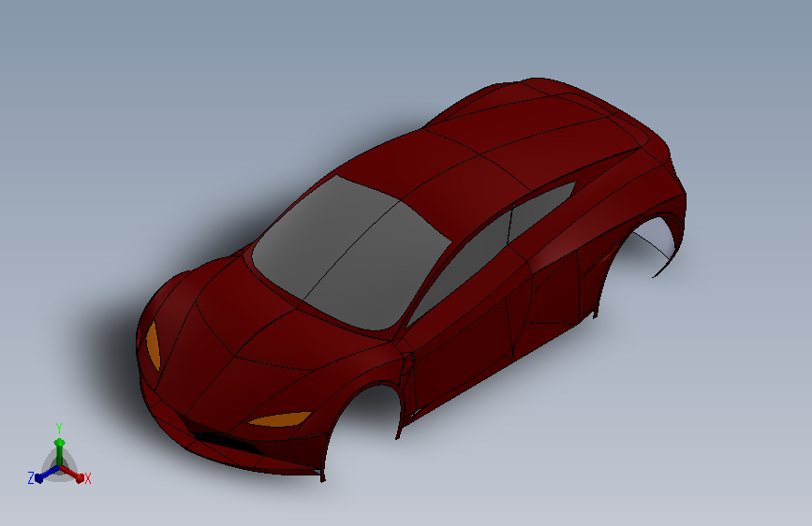
Task: Select the grey windshield glass face
Action: [x=351, y=253]
